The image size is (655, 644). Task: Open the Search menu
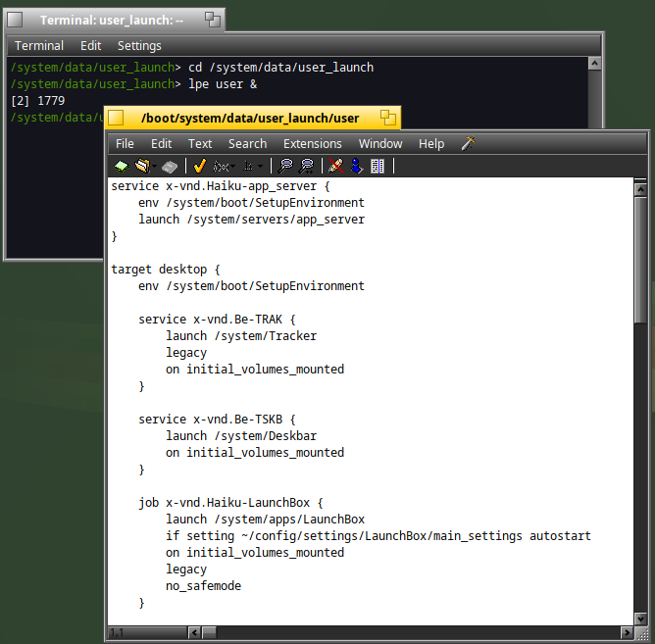(x=247, y=144)
